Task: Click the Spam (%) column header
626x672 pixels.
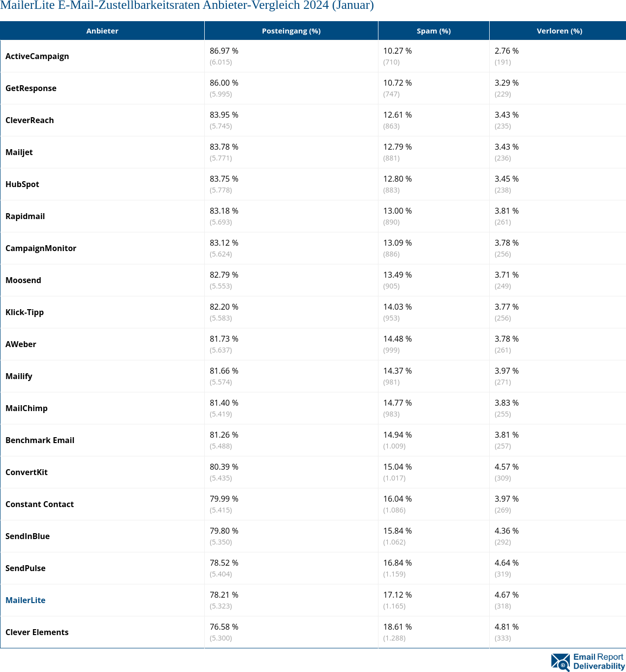Action: pyautogui.click(x=434, y=31)
